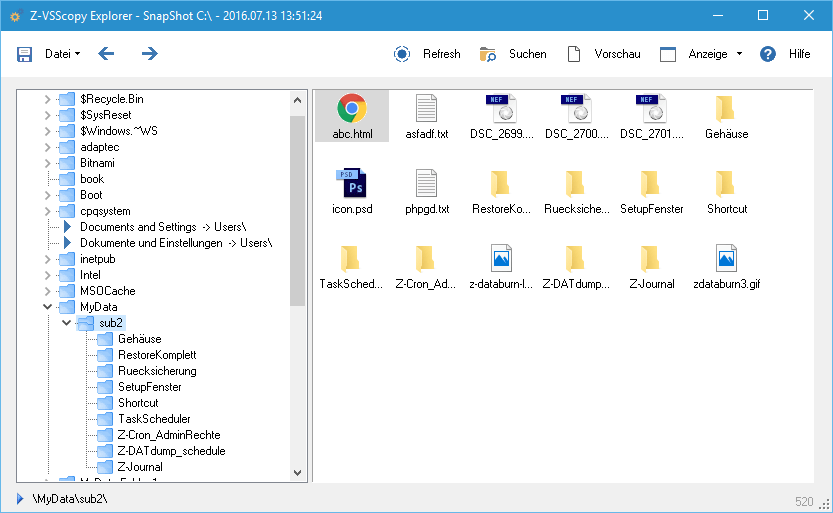Open the Datei dropdown menu
833x513 pixels.
click(x=63, y=54)
